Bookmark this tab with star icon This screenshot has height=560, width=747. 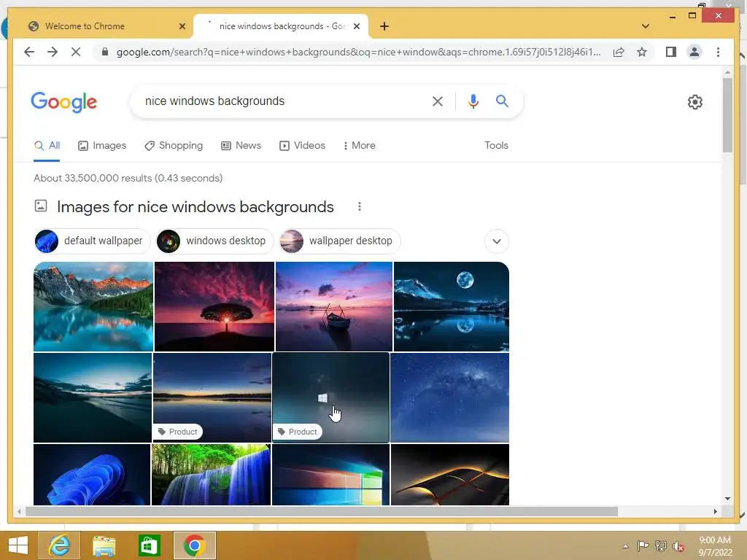tap(642, 52)
